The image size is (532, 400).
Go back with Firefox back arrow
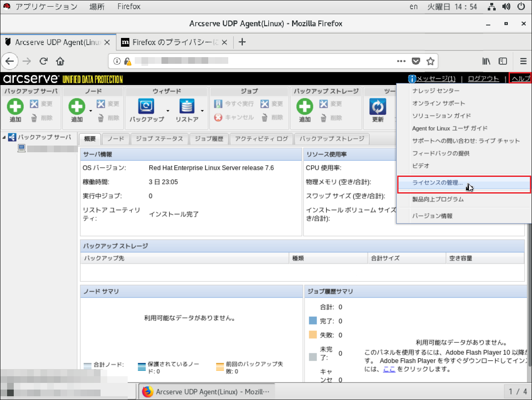(10, 61)
